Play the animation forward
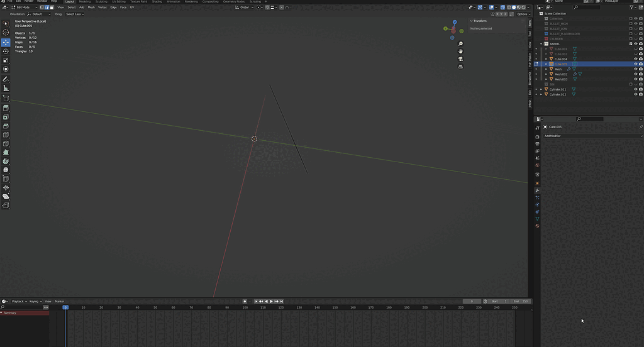 coord(271,301)
